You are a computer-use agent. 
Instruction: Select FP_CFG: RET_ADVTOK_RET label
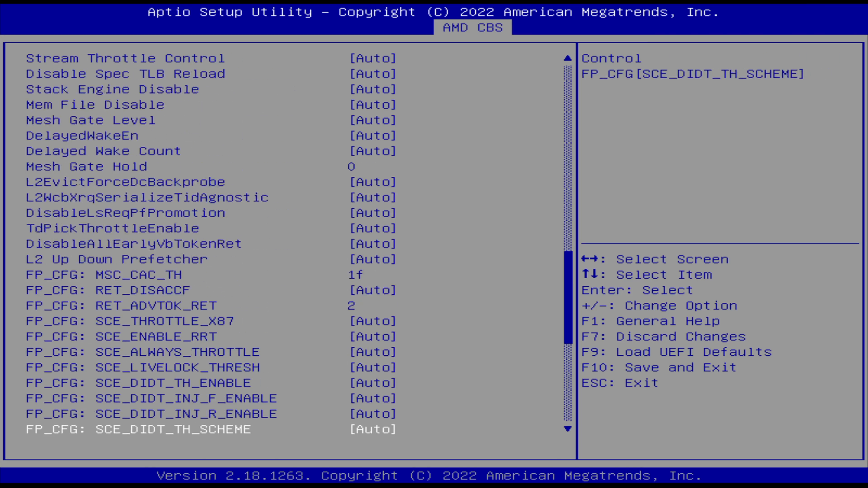pos(121,306)
